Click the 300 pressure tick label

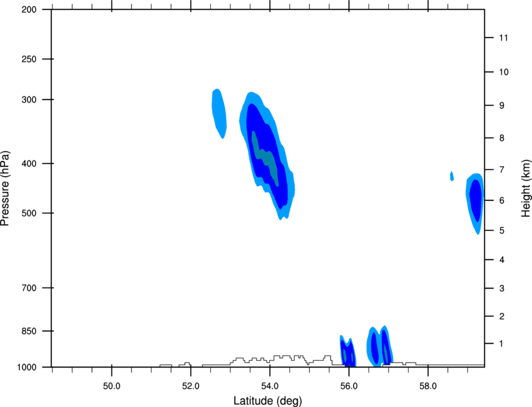coord(29,100)
